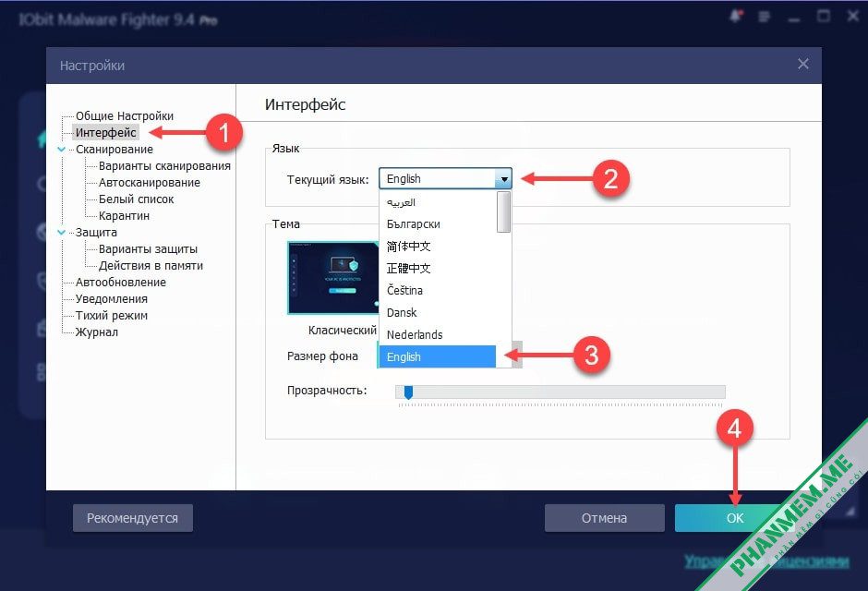The width and height of the screenshot is (868, 591).
Task: Open main window hamburger menu
Action: [765, 17]
